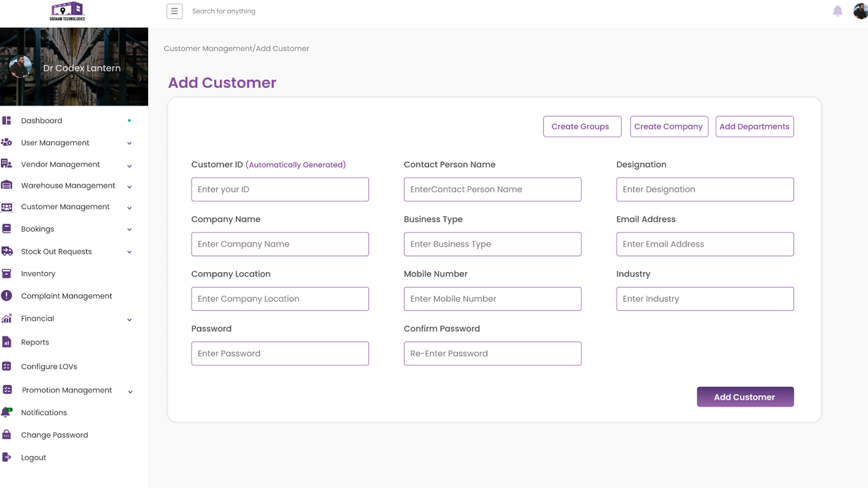Focus the Business Type input
868x488 pixels.
(493, 244)
